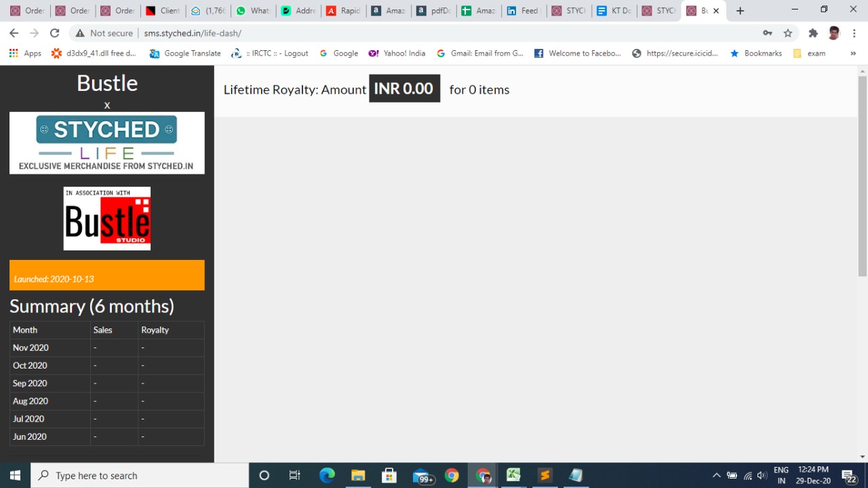Image resolution: width=868 pixels, height=488 pixels.
Task: Switch to the pdfDc tab
Action: click(433, 11)
